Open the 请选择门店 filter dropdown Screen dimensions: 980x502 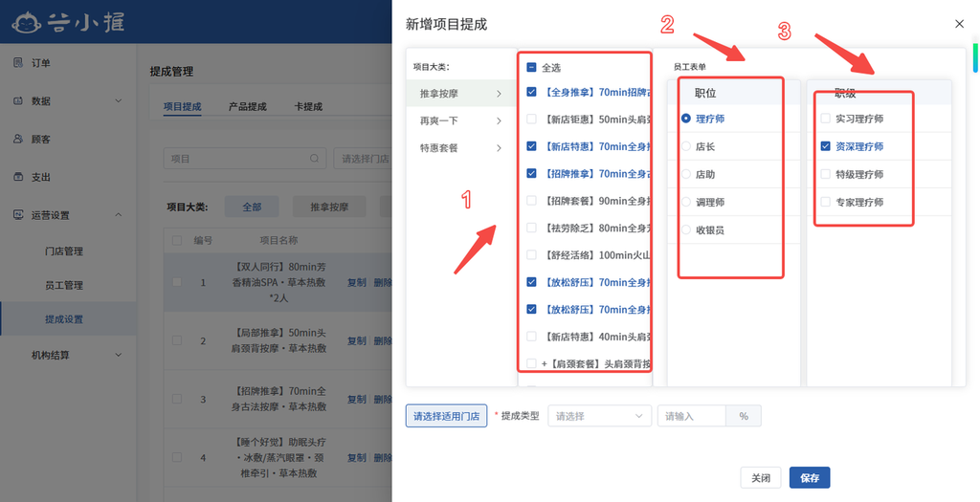click(x=364, y=159)
